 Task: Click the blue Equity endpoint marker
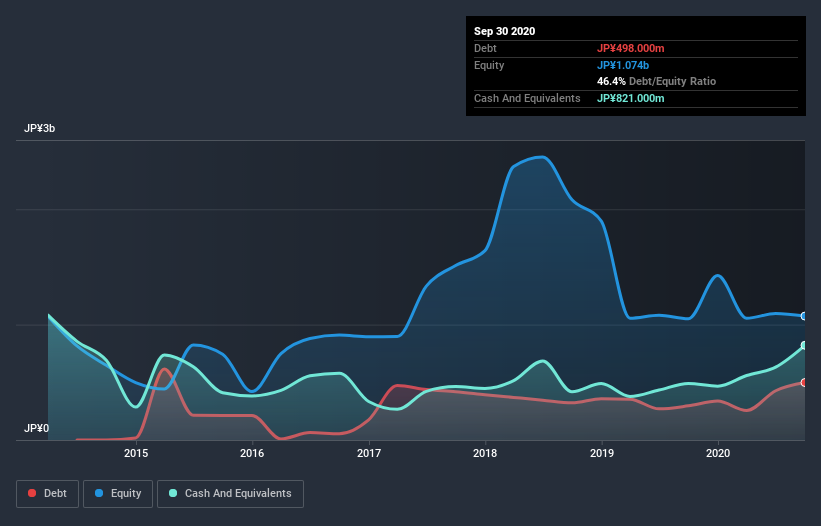pyautogui.click(x=804, y=316)
